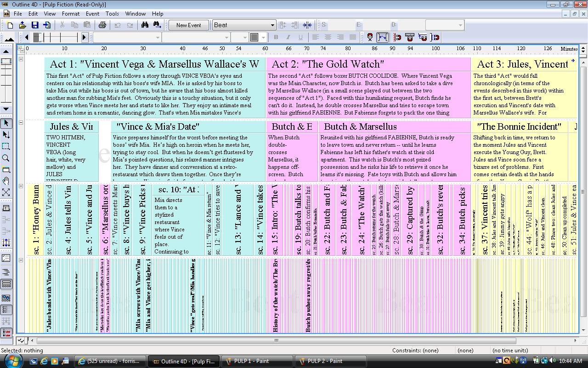Image resolution: width=588 pixels, height=368 pixels.
Task: Click the horizontal zoom slider track
Action: (x=56, y=37)
